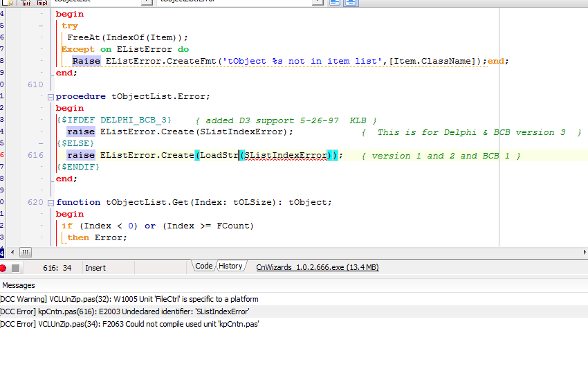Select the F2063 could not compile error
The width and height of the screenshot is (588, 371).
pos(129,324)
